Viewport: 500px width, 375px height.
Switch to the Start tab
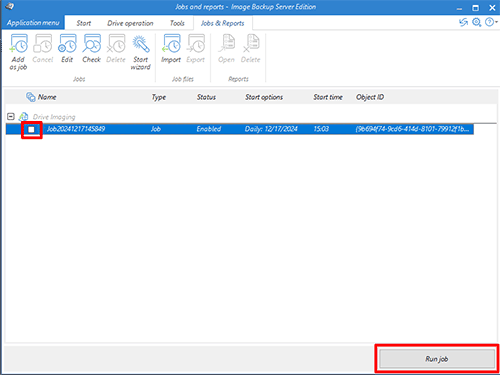point(84,23)
